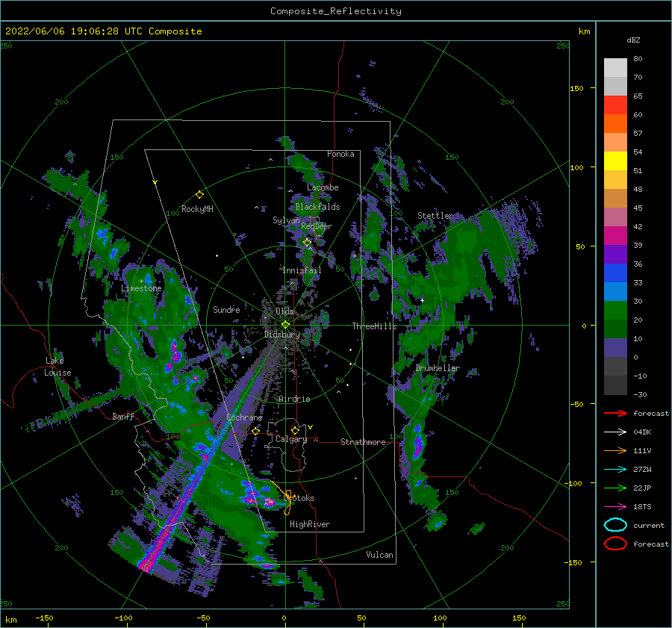672x628 pixels.
Task: Click the 150 km tick on right axis
Action: [x=576, y=88]
